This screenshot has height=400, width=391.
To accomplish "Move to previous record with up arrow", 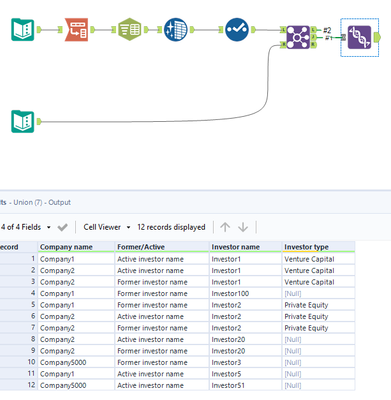I will [x=225, y=227].
